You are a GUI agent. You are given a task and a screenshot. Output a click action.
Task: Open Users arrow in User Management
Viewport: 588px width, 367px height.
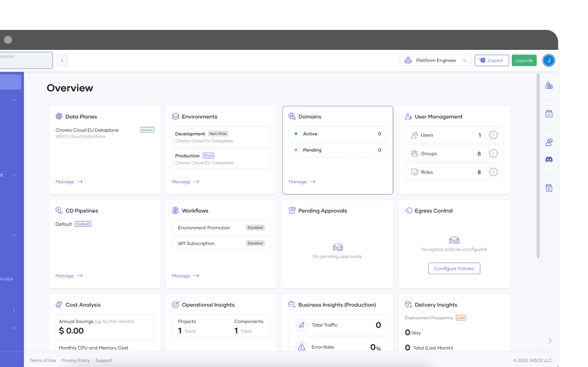pos(493,135)
